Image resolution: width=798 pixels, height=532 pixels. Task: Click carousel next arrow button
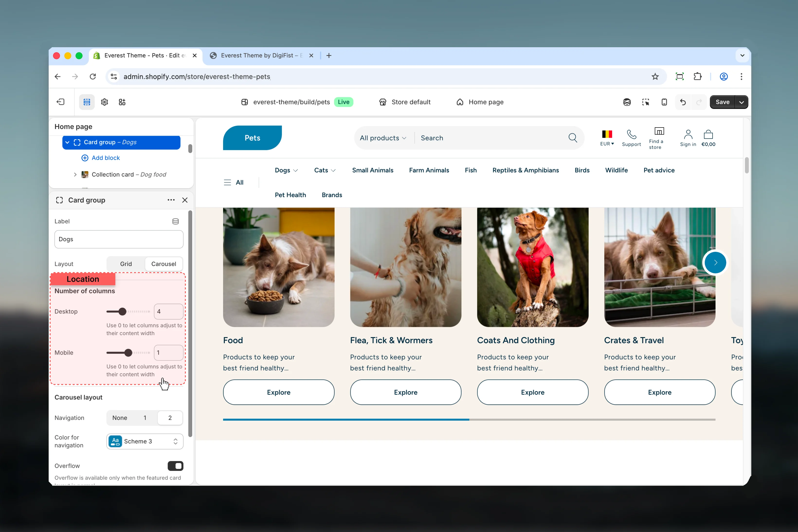click(715, 262)
